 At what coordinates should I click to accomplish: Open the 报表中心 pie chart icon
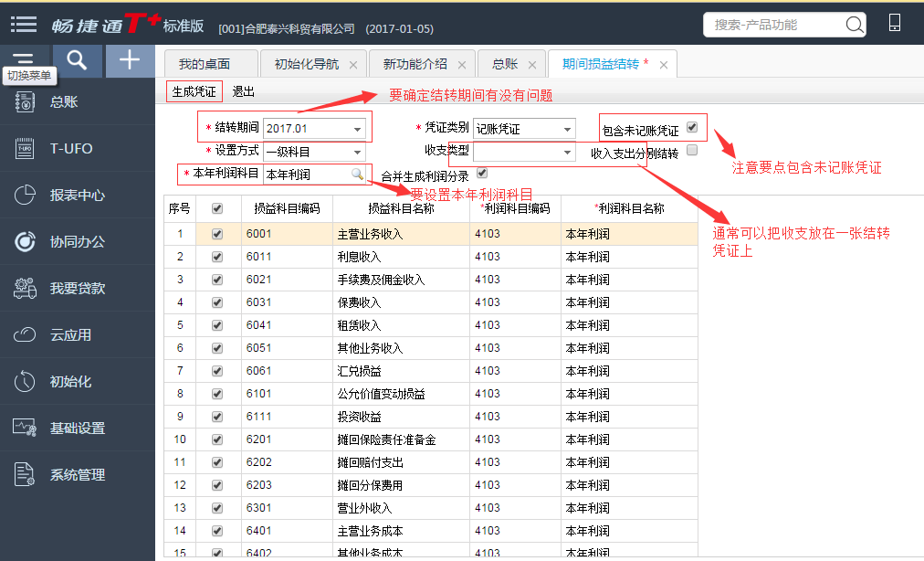point(25,196)
